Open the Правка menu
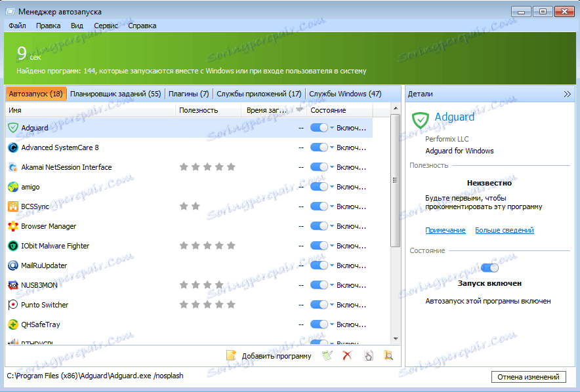This screenshot has height=392, width=580. click(x=49, y=26)
